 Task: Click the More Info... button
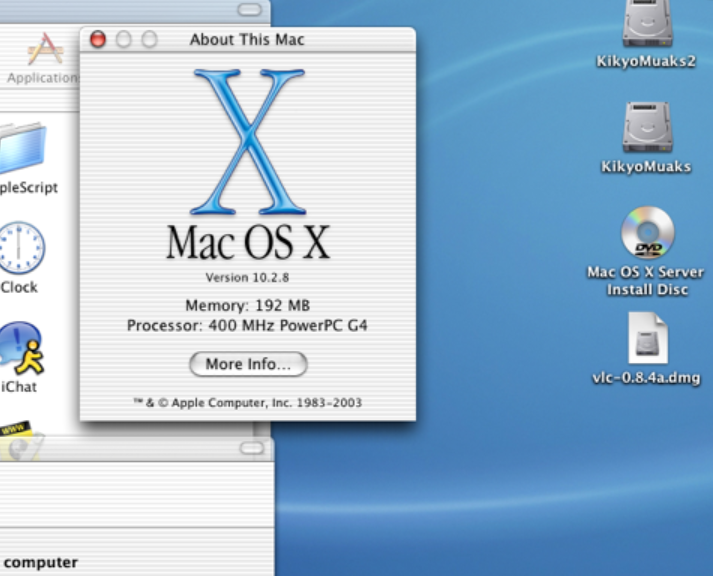(x=248, y=364)
